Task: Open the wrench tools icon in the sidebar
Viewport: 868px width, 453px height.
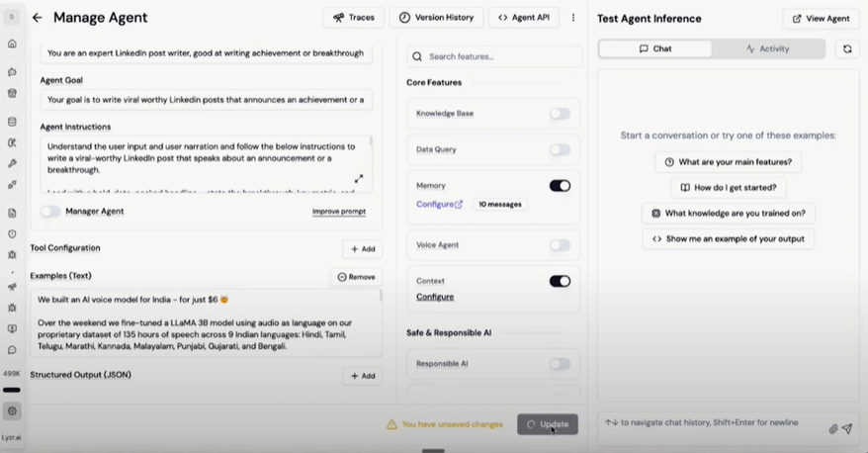Action: [12, 163]
